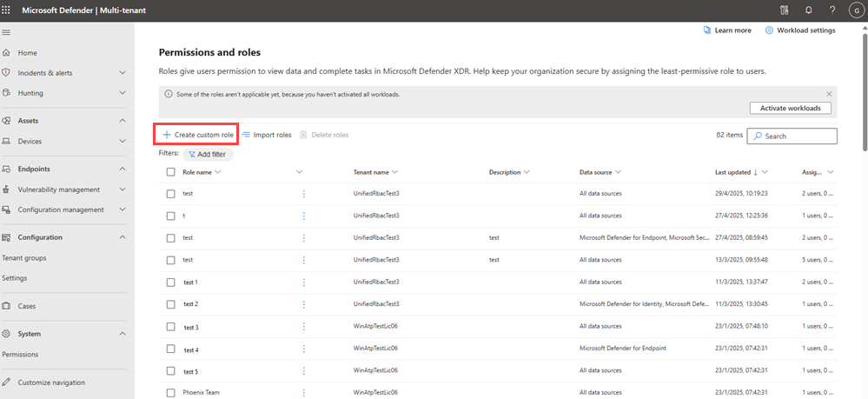Click the Workload settings gear icon

pos(769,30)
